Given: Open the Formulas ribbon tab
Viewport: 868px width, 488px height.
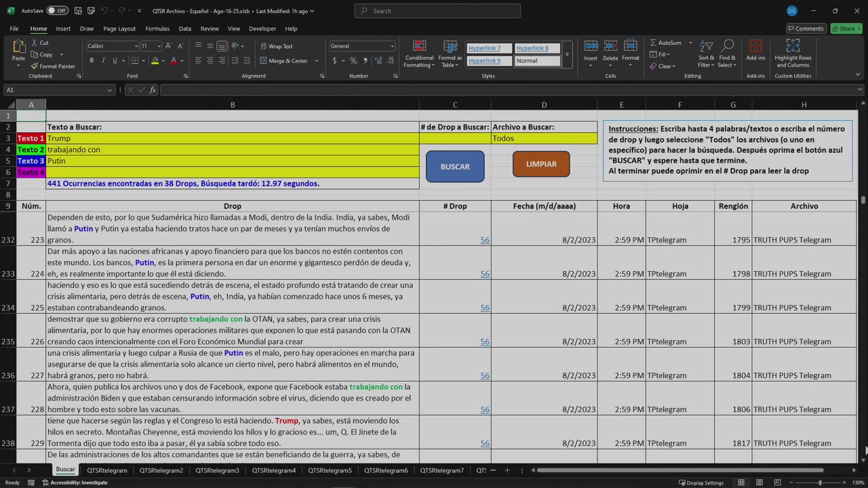Looking at the screenshot, I should tap(157, 28).
